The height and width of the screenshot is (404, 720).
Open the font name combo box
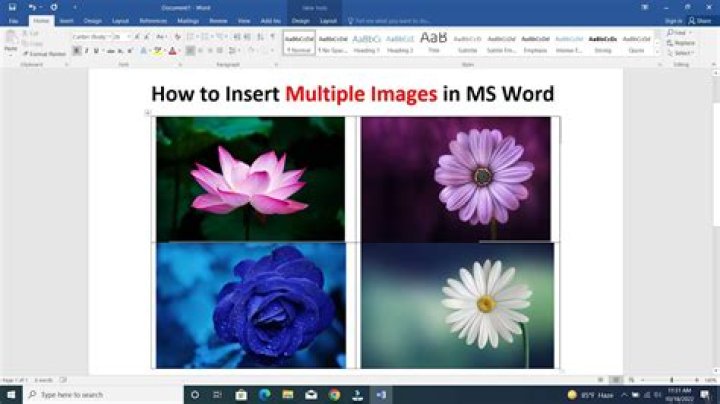point(92,37)
